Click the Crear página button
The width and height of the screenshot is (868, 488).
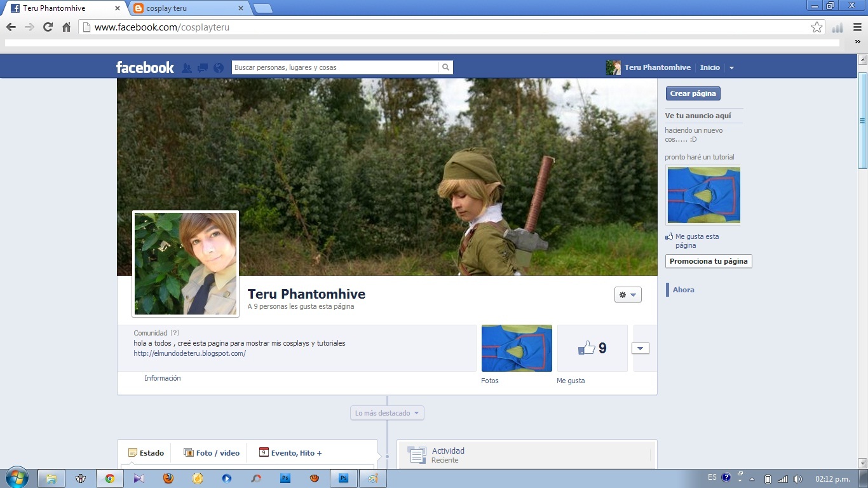[x=693, y=93]
